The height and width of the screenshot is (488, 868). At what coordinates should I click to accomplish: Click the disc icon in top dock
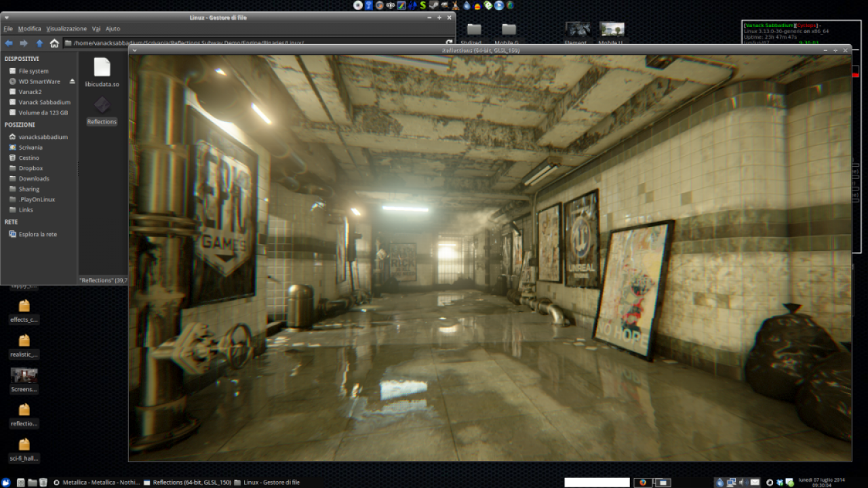358,5
